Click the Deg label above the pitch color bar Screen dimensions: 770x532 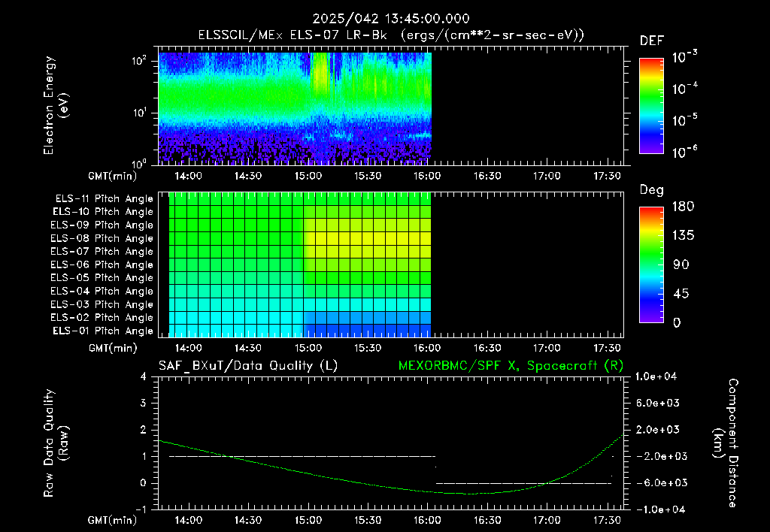click(x=652, y=190)
